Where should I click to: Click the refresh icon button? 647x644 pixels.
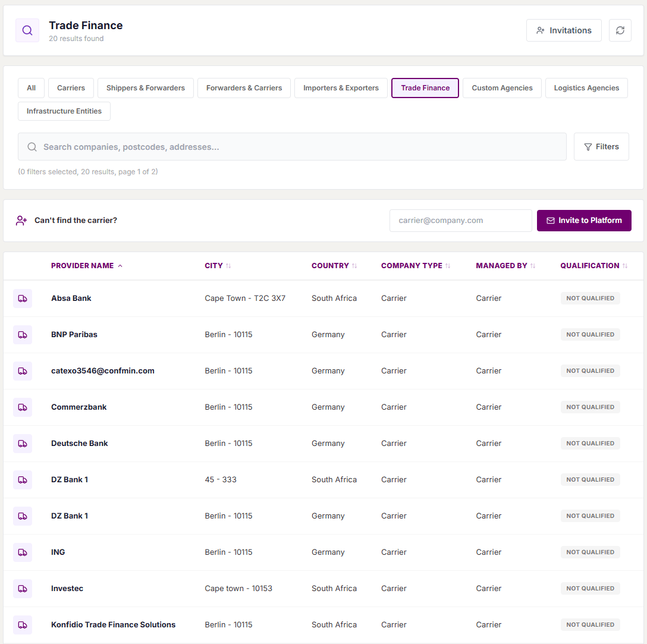click(620, 30)
